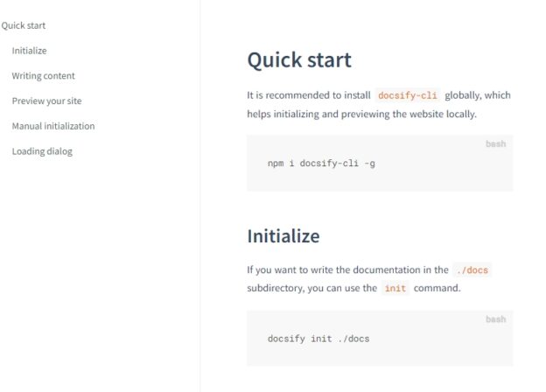Image resolution: width=546 pixels, height=392 pixels.
Task: Click the paragraph starting 'If you want to write'
Action: tap(369, 279)
